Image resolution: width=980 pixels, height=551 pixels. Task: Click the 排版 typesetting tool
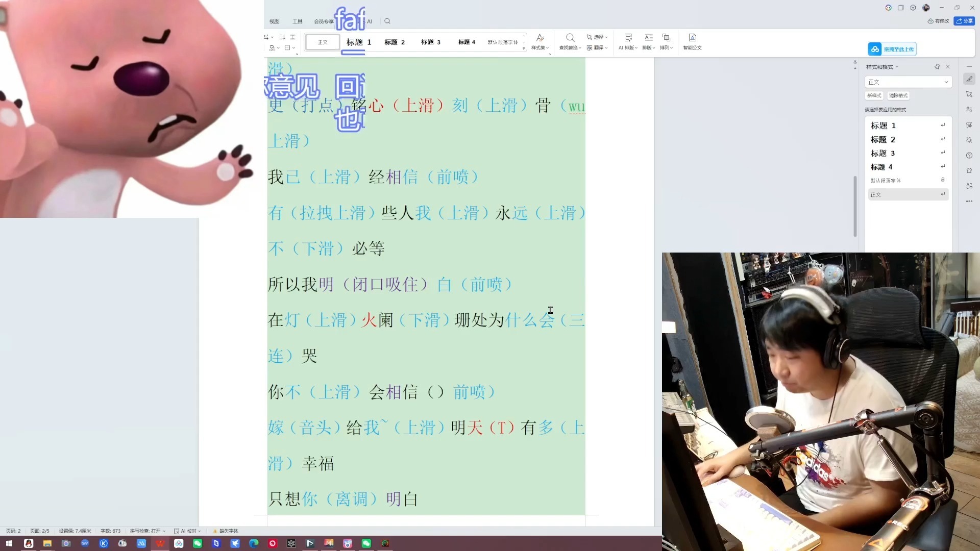(x=649, y=41)
